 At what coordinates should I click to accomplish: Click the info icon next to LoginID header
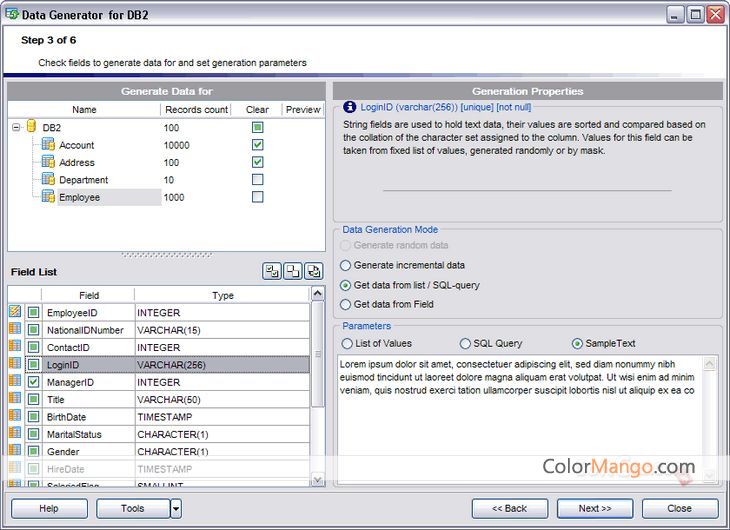pyautogui.click(x=349, y=107)
